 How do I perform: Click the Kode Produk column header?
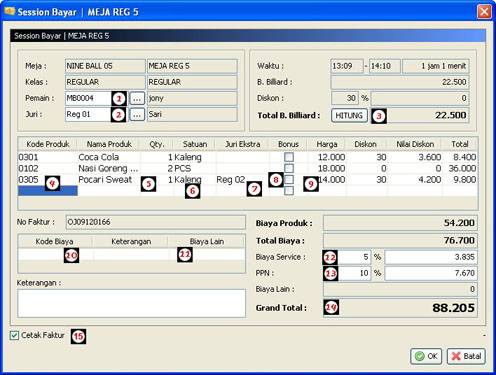point(48,144)
